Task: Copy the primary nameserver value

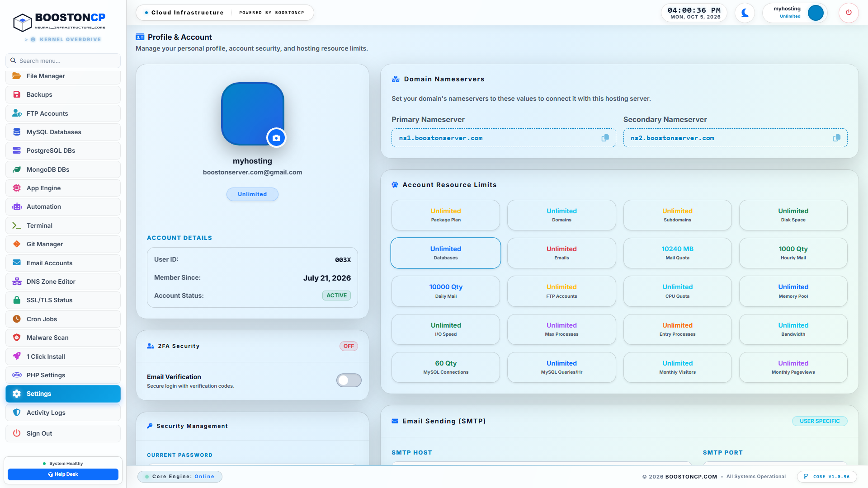Action: [605, 138]
